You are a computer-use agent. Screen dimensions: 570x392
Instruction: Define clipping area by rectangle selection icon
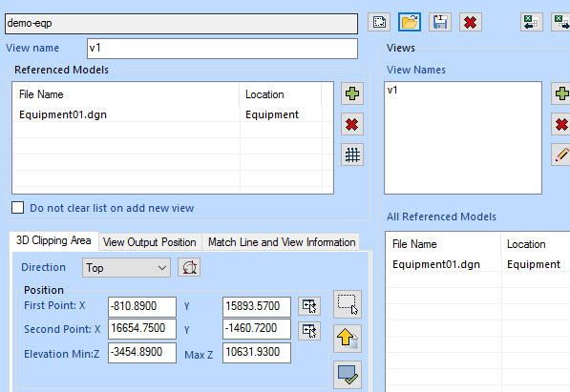348,304
